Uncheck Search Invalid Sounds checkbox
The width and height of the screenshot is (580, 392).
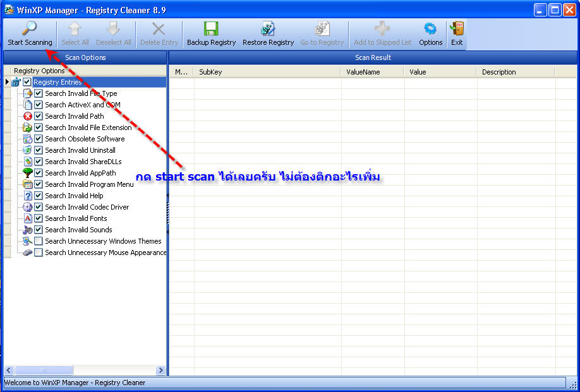(x=39, y=230)
